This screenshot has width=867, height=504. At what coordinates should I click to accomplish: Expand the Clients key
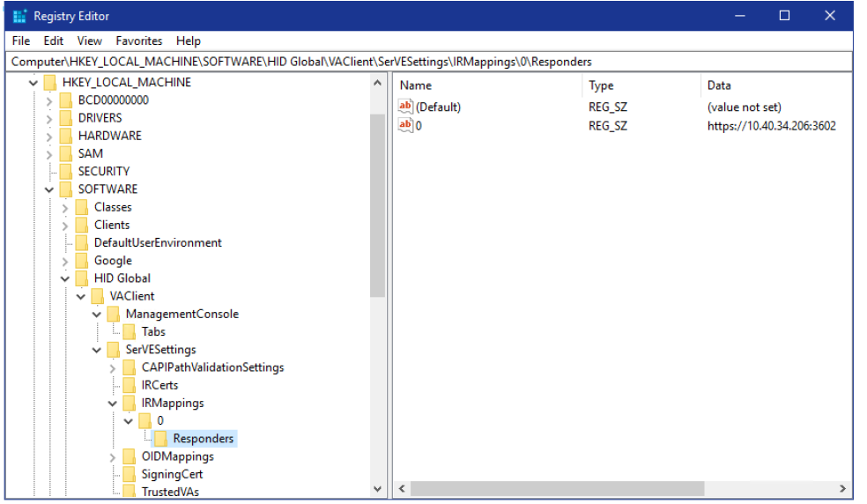coord(65,226)
